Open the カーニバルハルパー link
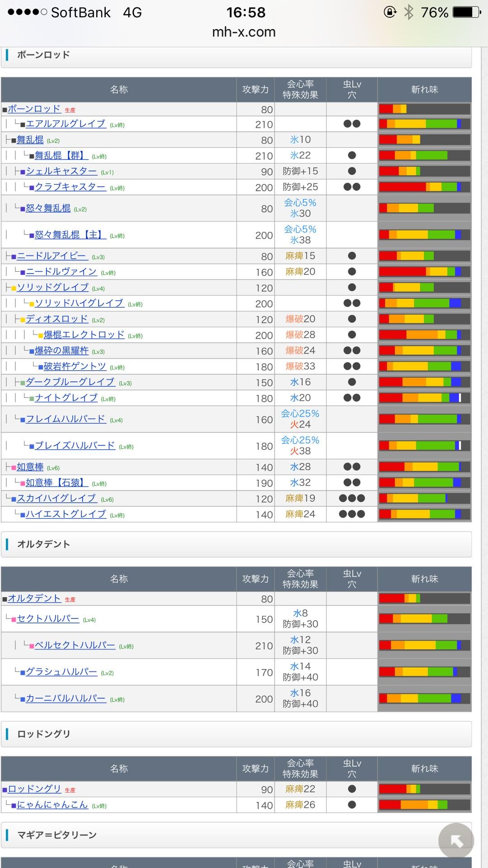The width and height of the screenshot is (488, 868). 66,699
